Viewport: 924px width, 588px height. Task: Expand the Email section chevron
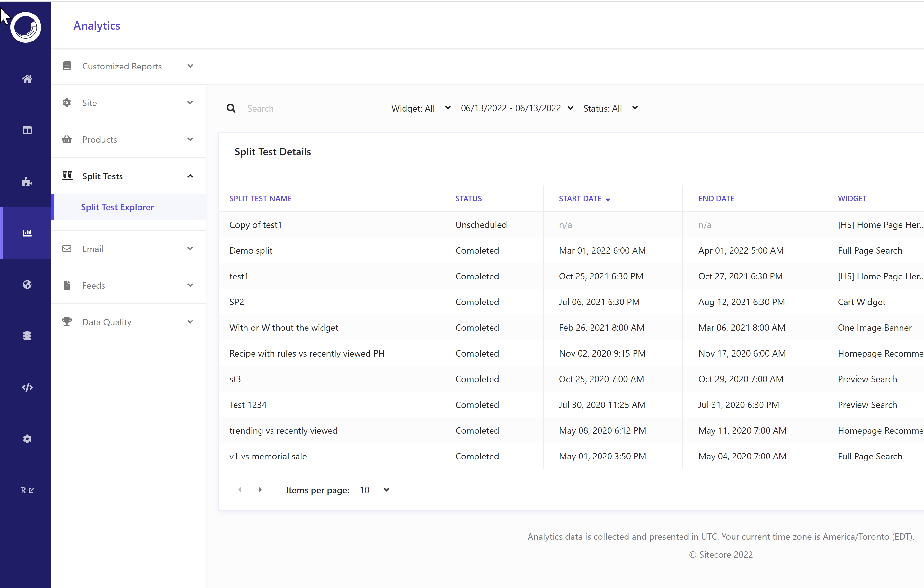[x=190, y=249]
